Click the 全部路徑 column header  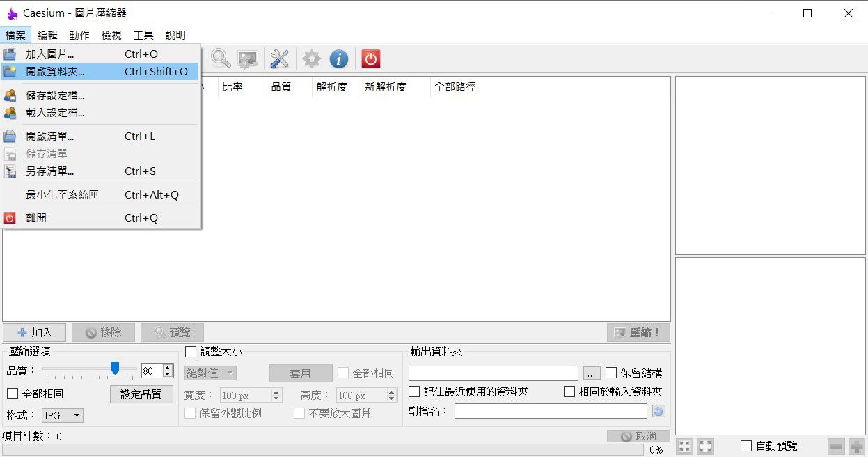click(x=455, y=87)
